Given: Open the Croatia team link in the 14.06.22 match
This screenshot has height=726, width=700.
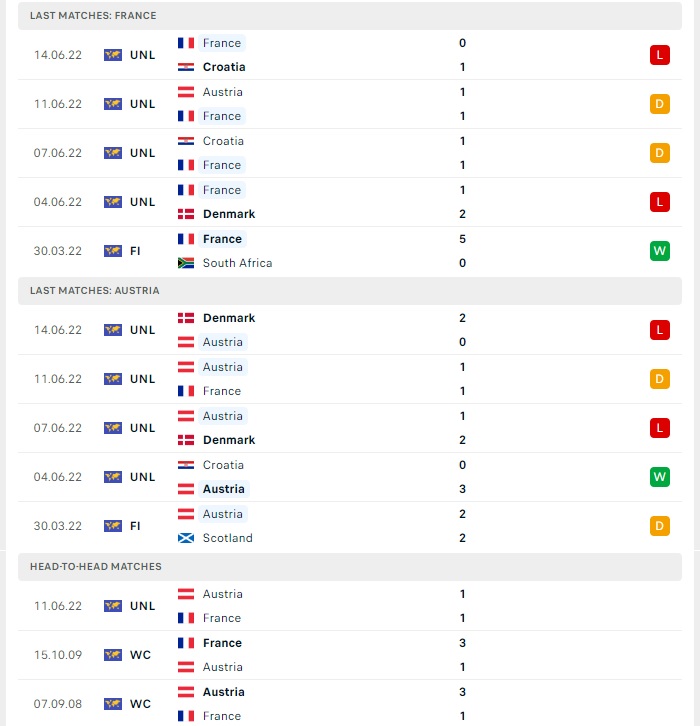Looking at the screenshot, I should (x=224, y=67).
